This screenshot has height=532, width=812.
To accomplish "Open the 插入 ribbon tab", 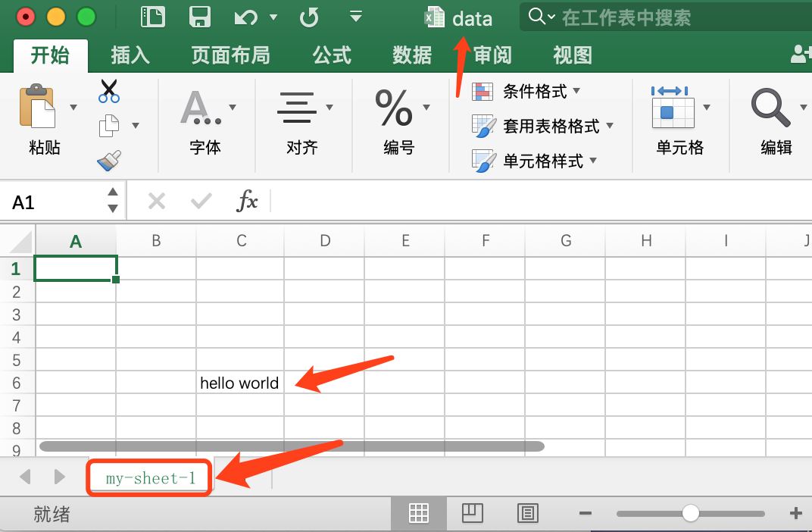I will coord(130,55).
